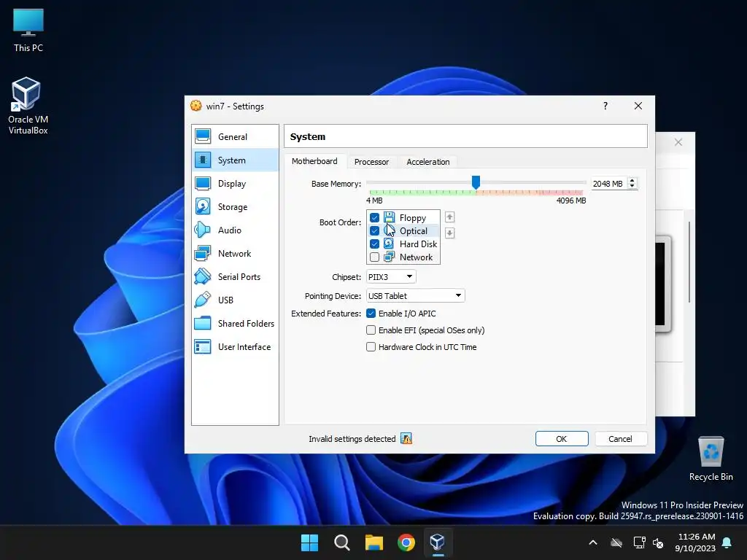747x560 pixels.
Task: Click Invalid settings detected text
Action: pyautogui.click(x=352, y=438)
